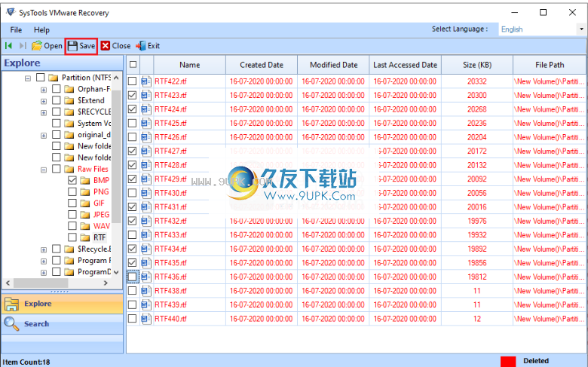The image size is (588, 367).
Task: Click tree scroll-down arrow
Action: click(116, 272)
